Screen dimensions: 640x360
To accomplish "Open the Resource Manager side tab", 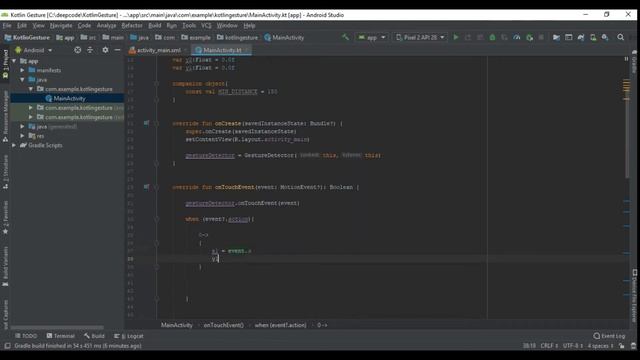I will click(5, 116).
